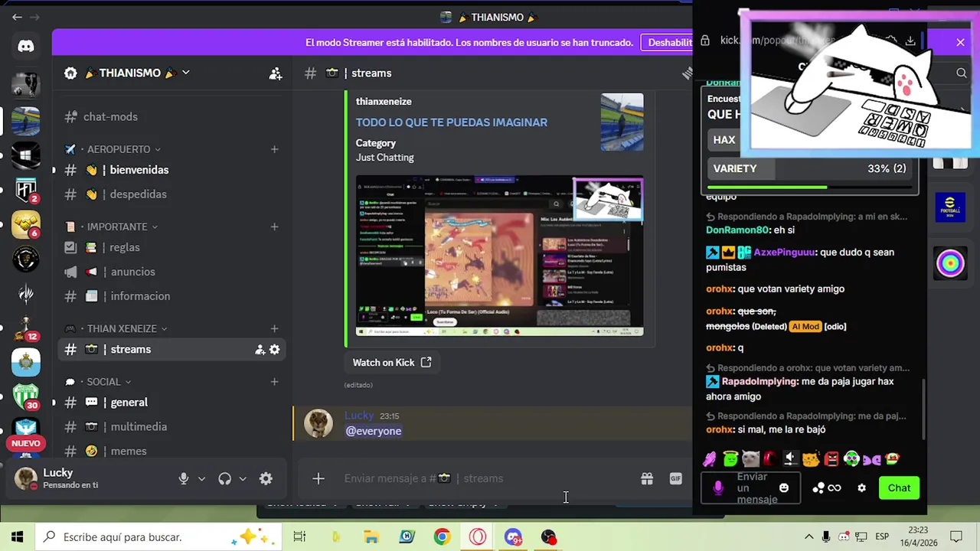Open the anuncios channel
The height and width of the screenshot is (551, 980).
pos(173,272)
